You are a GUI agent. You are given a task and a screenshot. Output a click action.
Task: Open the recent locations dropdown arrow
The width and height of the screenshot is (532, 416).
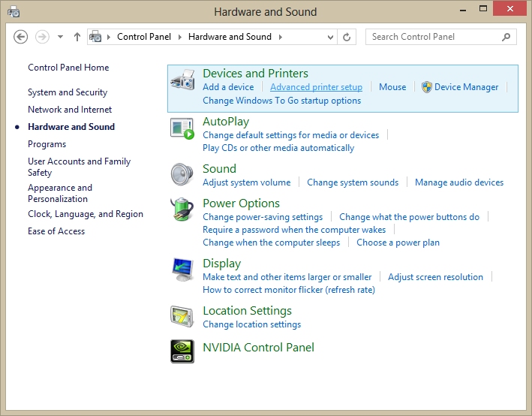(x=61, y=37)
